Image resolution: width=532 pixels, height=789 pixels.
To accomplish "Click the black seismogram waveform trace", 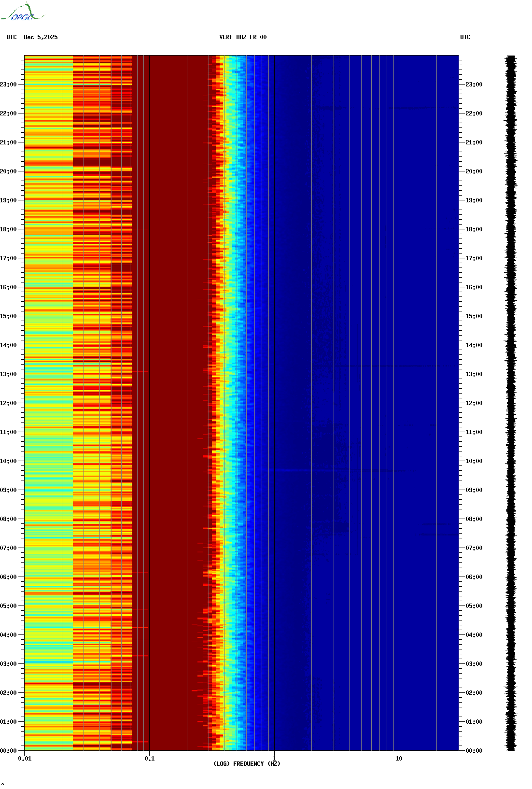I will pyautogui.click(x=511, y=403).
